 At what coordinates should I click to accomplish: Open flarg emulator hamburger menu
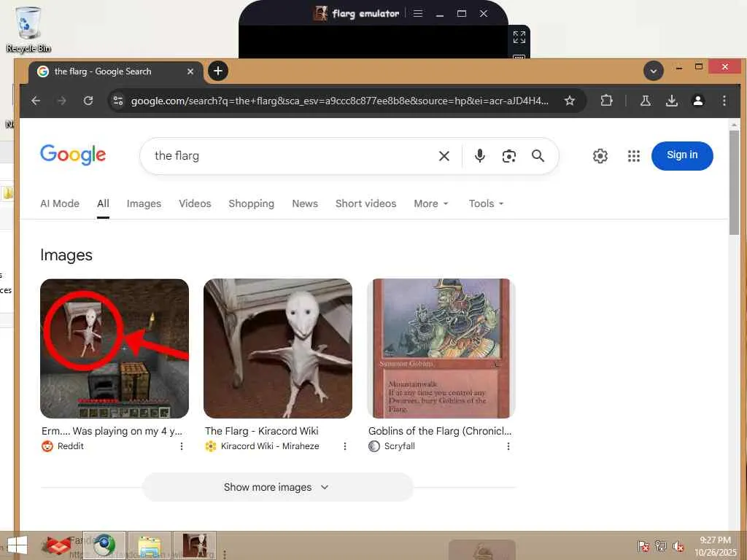coord(418,13)
